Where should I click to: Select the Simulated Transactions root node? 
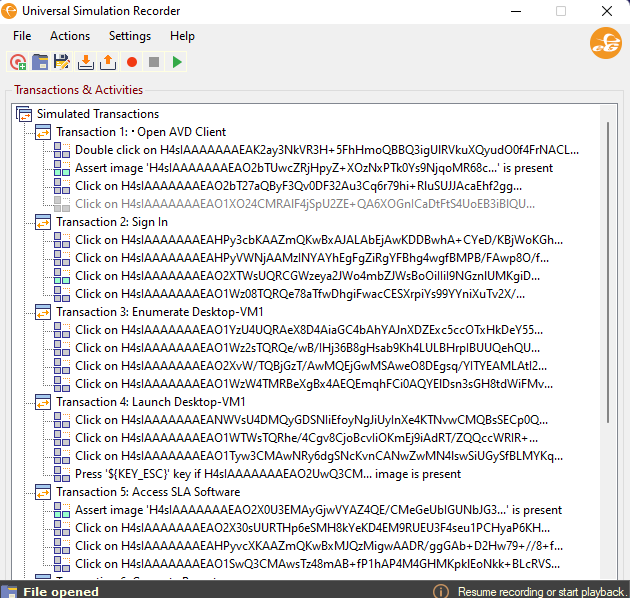[97, 114]
